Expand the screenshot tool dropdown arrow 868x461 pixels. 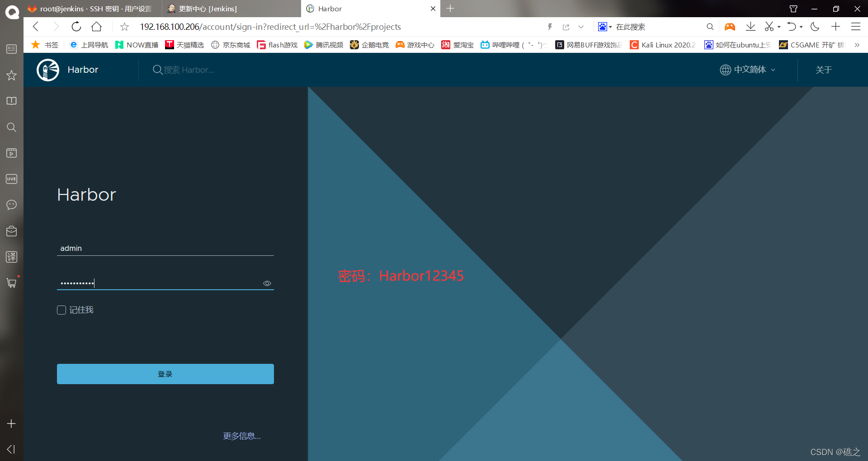(x=779, y=27)
